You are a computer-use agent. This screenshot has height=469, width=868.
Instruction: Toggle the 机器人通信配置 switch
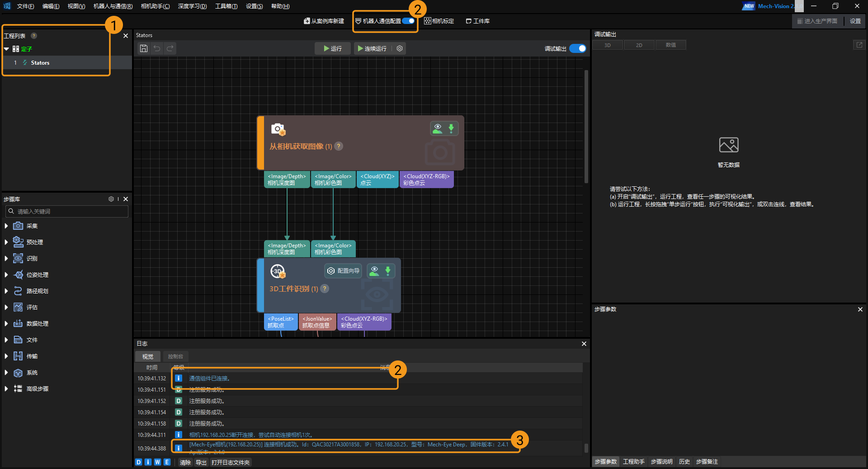[409, 21]
